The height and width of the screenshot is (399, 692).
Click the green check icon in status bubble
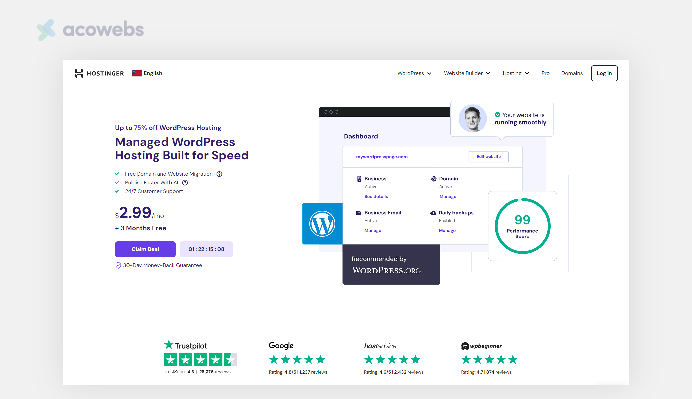coord(497,115)
